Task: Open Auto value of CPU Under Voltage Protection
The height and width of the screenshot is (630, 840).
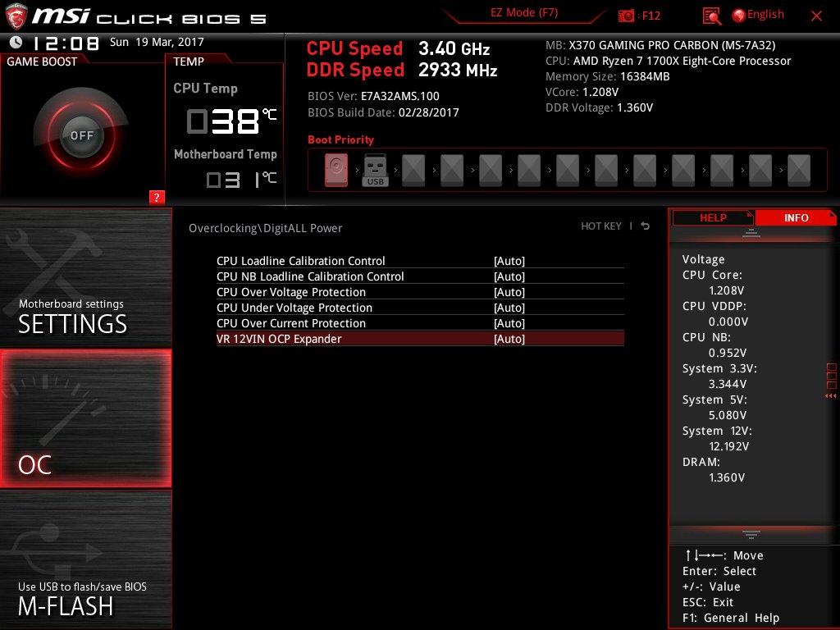Action: tap(509, 308)
